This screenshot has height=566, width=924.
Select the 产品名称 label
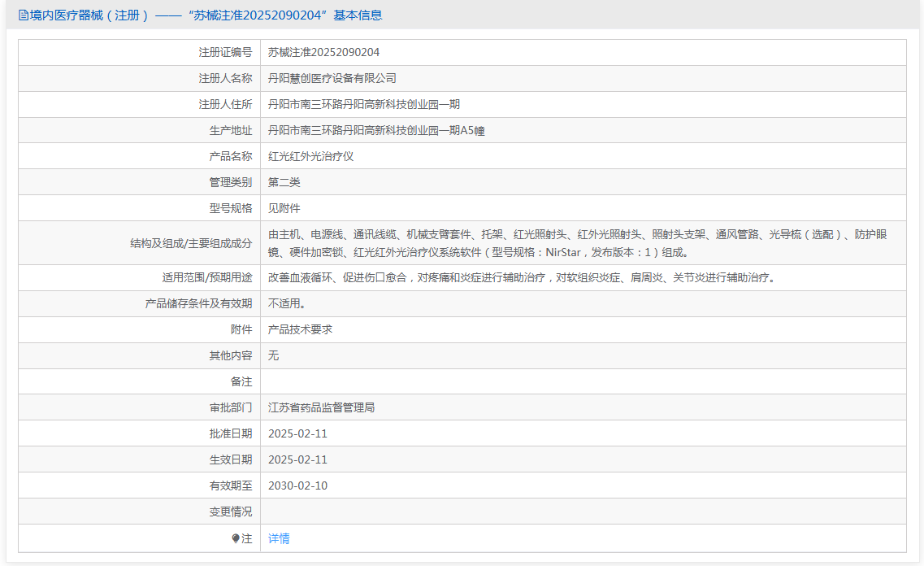231,156
